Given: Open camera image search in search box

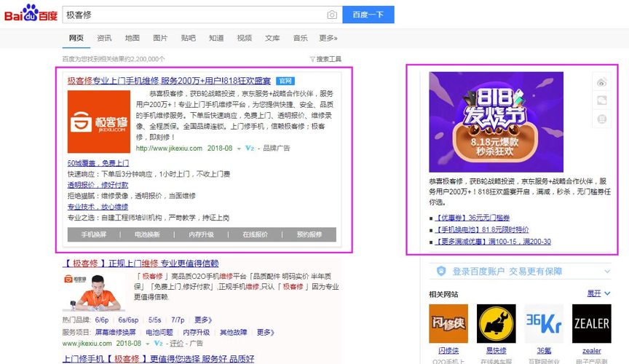Looking at the screenshot, I should (x=332, y=15).
